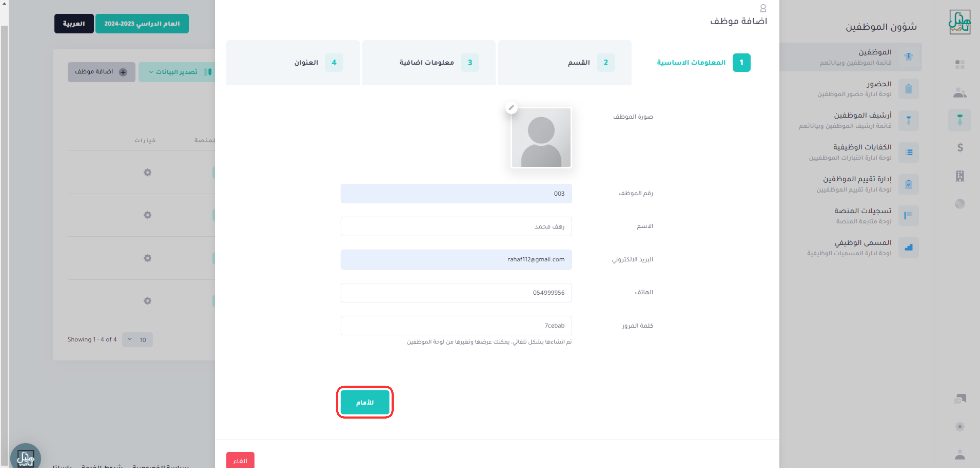Click the الموظفين menu item icon
The width and height of the screenshot is (980, 468).
(x=908, y=57)
